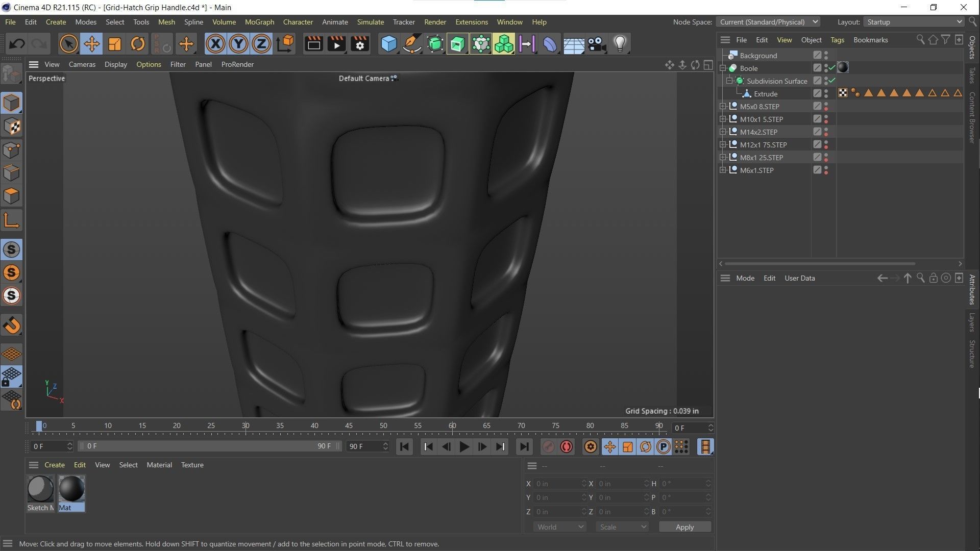Open the MoGraph menu
Screen dimensions: 980x551
pyautogui.click(x=259, y=22)
